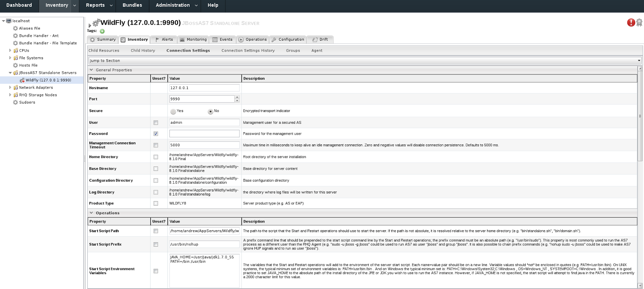Toggle Unset checkbox for Start Script Prefix

tap(156, 244)
